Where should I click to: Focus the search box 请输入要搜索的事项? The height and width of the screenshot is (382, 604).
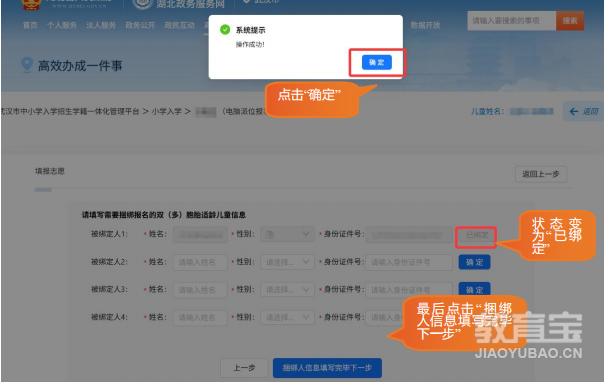(512, 21)
